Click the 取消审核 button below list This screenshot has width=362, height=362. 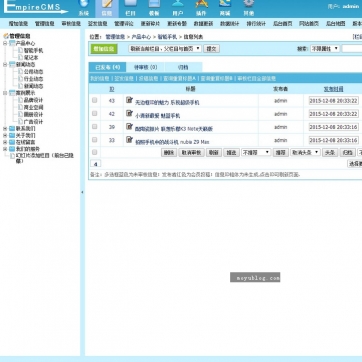click(191, 152)
